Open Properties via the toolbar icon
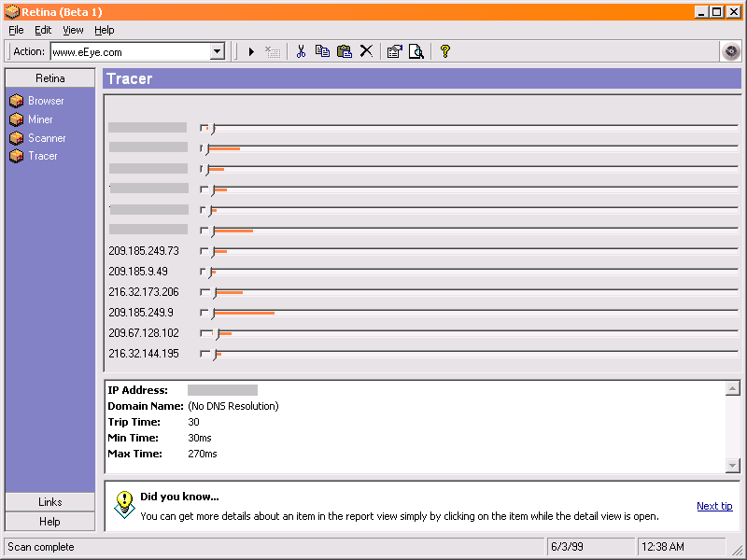 394,51
